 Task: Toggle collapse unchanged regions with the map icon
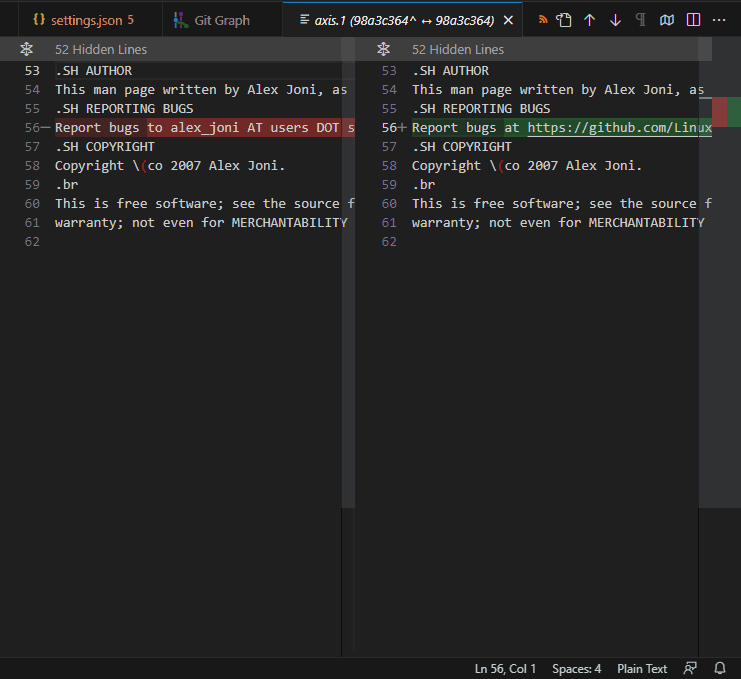(667, 20)
